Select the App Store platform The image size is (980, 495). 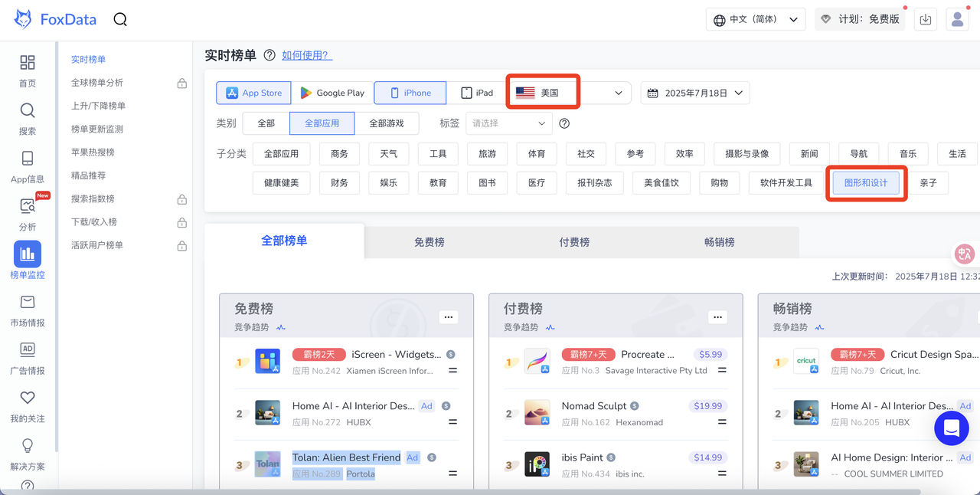coord(254,93)
